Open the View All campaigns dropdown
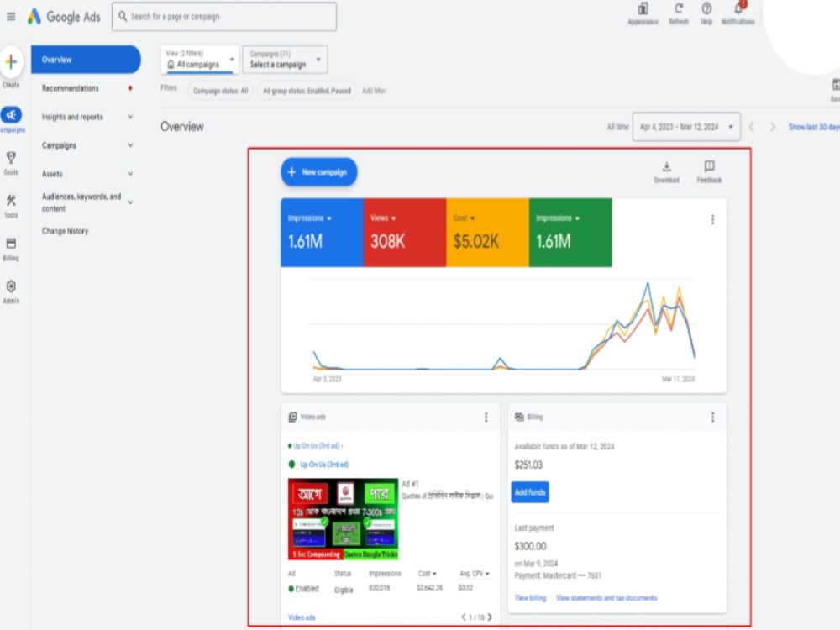Image resolution: width=840 pixels, height=630 pixels. (x=199, y=60)
